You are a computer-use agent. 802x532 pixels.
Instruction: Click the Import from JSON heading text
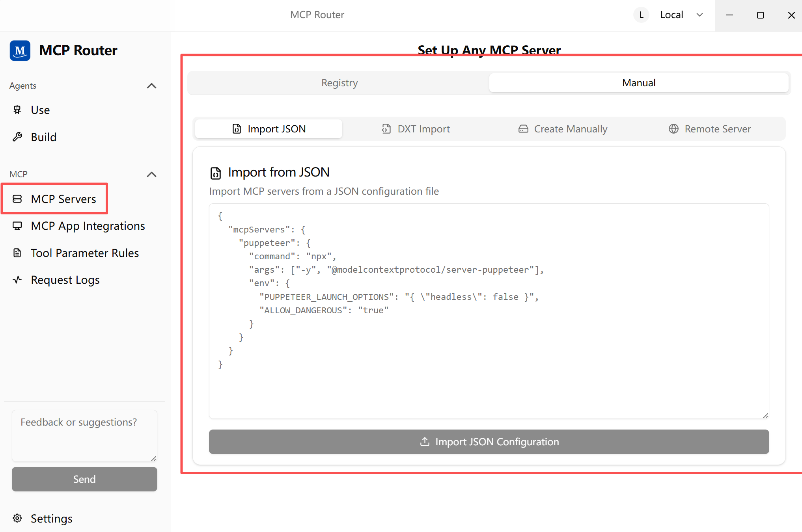tap(279, 172)
